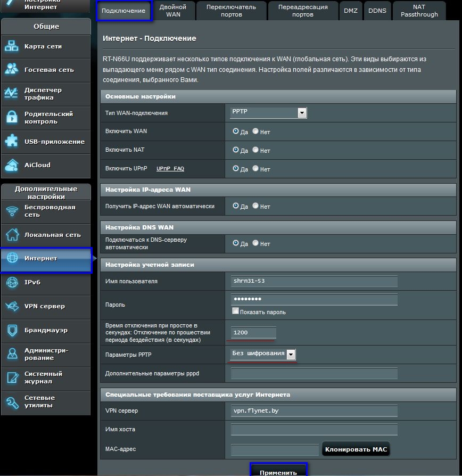Expand the Тип WAN-подключения PPTP dropdown
Screen dimensions: 462x476
(x=269, y=113)
